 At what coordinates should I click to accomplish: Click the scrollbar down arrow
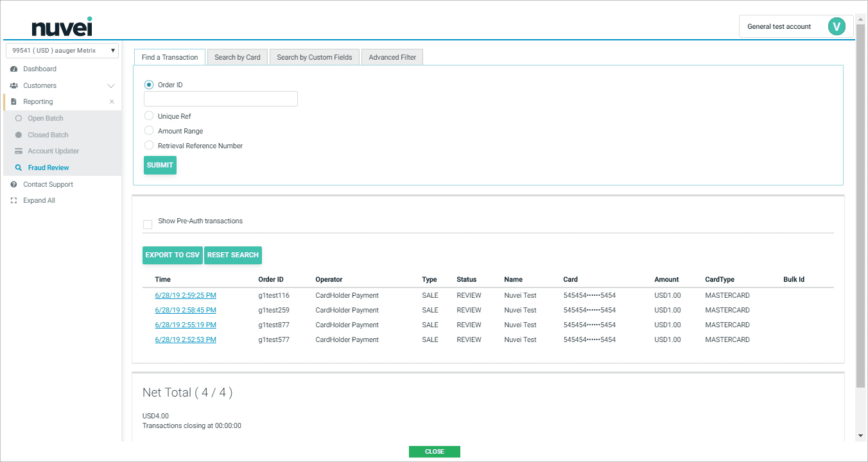pyautogui.click(x=861, y=436)
